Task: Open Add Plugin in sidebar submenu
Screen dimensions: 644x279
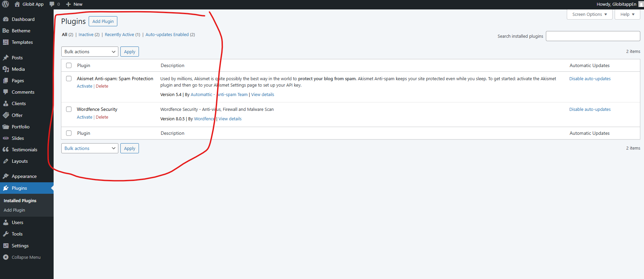Action: click(x=14, y=210)
